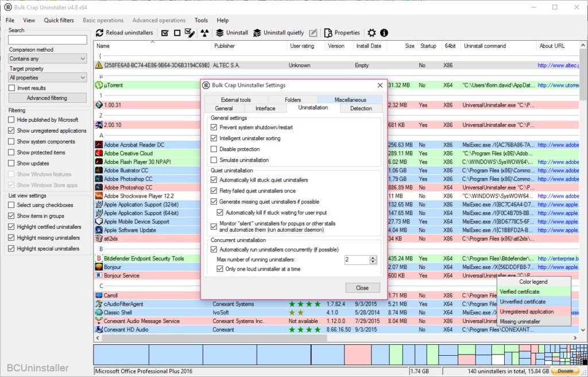Check Simulate uninstallation
Image resolution: width=588 pixels, height=377 pixels.
point(214,160)
